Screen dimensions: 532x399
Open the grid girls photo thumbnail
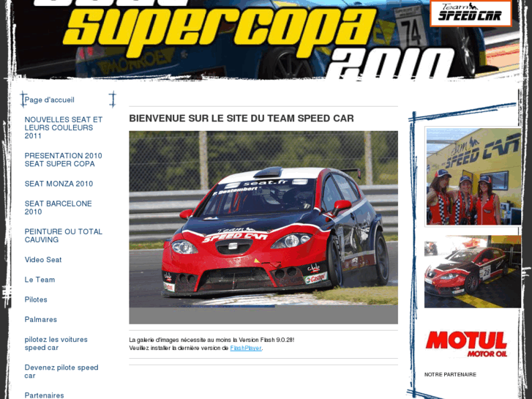click(473, 176)
